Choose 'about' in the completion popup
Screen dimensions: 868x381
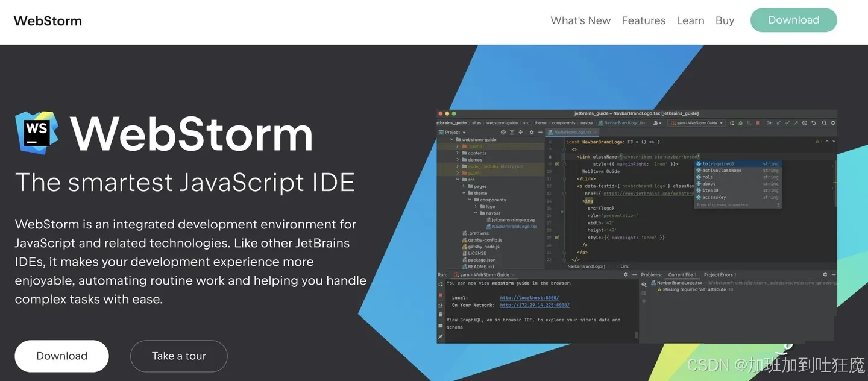point(738,184)
